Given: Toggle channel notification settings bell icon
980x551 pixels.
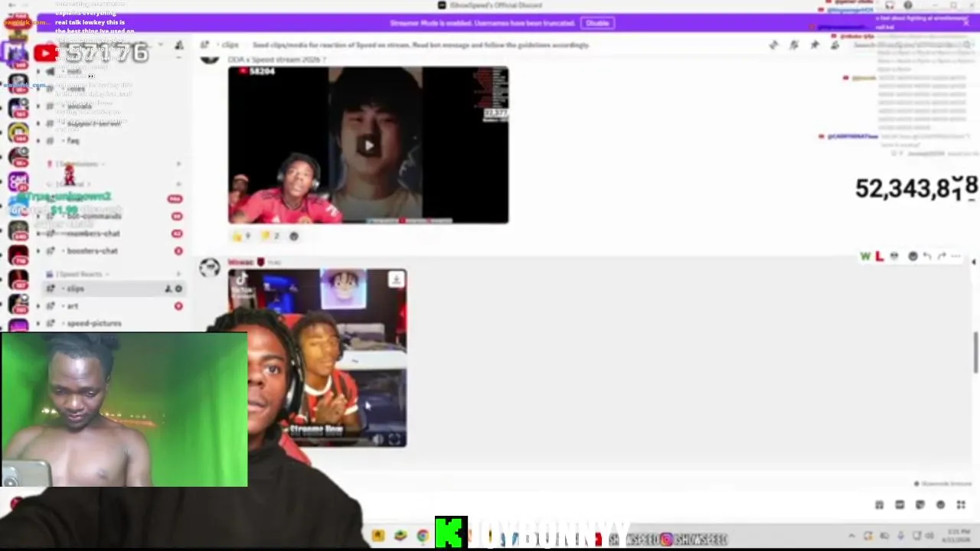Looking at the screenshot, I should [794, 45].
